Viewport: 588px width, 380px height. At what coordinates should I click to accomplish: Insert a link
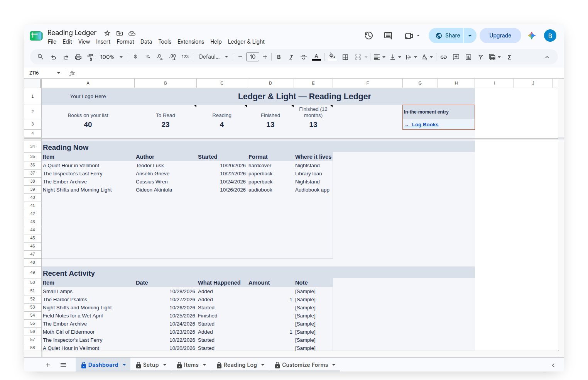coord(444,57)
